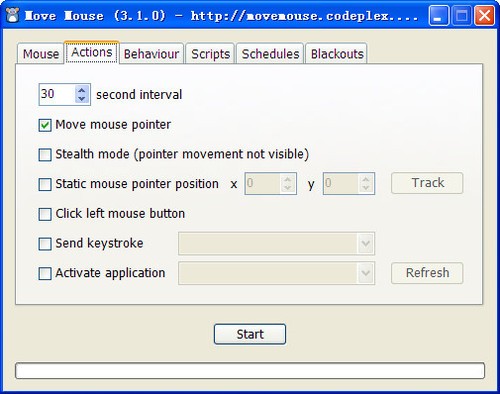Close the Move Mouse window
This screenshot has width=500, height=394.
(x=484, y=15)
